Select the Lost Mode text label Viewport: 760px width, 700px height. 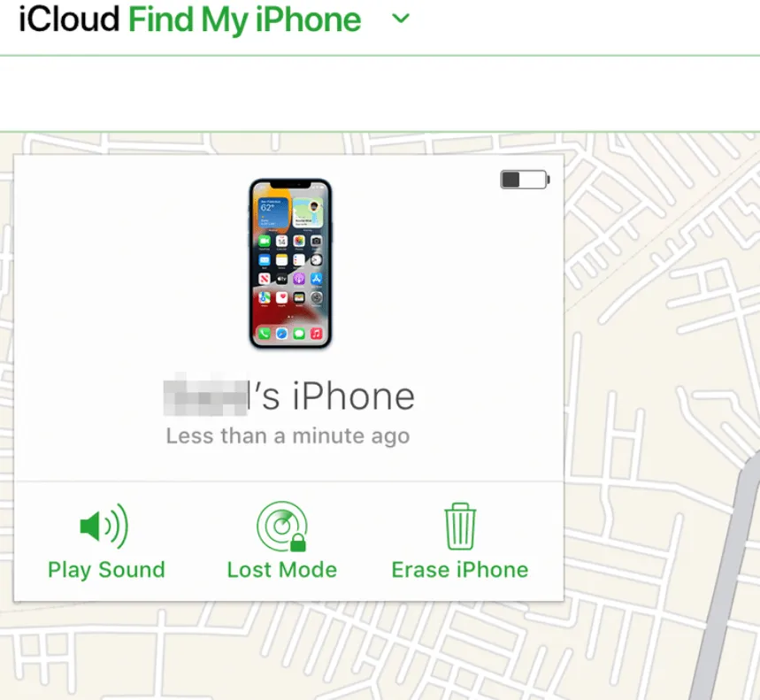(282, 570)
